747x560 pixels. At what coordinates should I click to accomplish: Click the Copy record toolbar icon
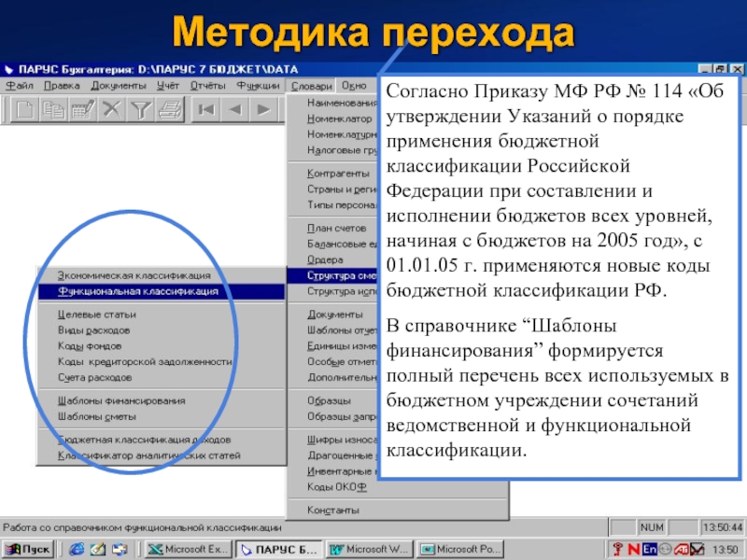53,109
